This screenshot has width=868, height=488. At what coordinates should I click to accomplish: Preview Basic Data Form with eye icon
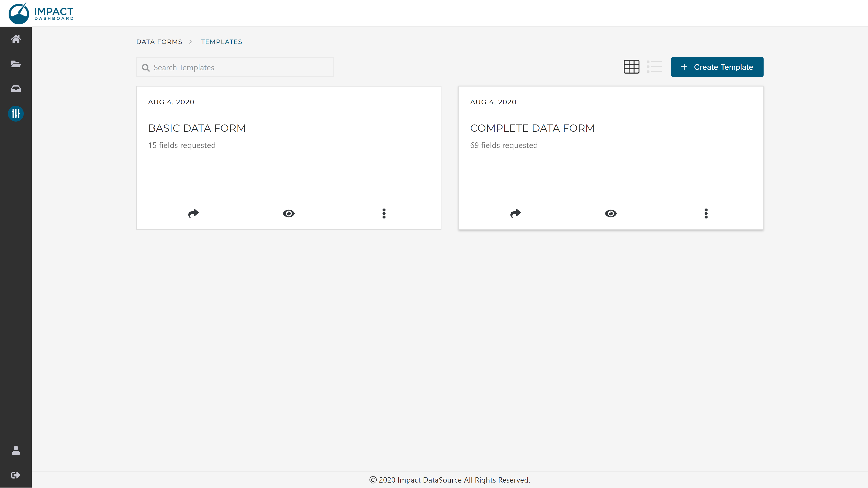click(x=289, y=213)
